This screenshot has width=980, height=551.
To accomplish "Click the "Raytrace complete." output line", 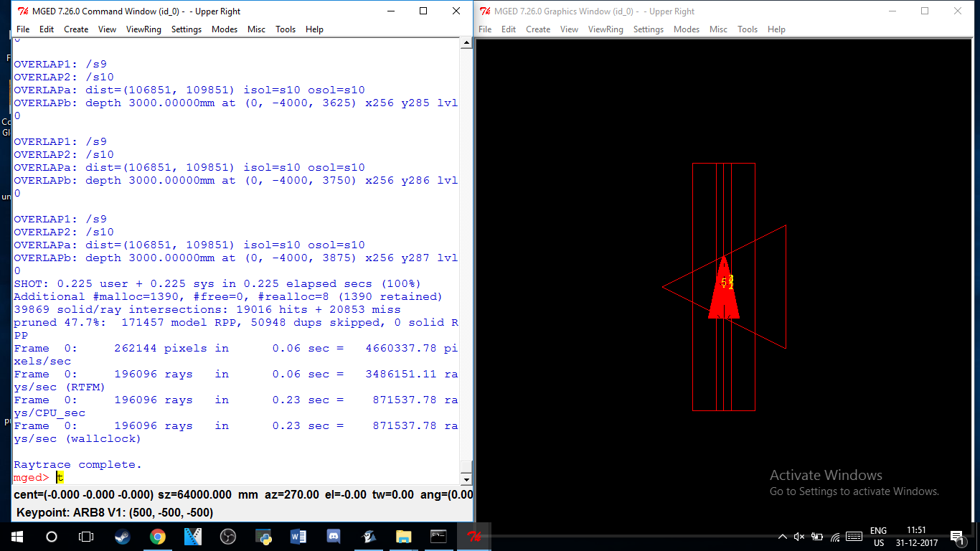I will pyautogui.click(x=77, y=465).
